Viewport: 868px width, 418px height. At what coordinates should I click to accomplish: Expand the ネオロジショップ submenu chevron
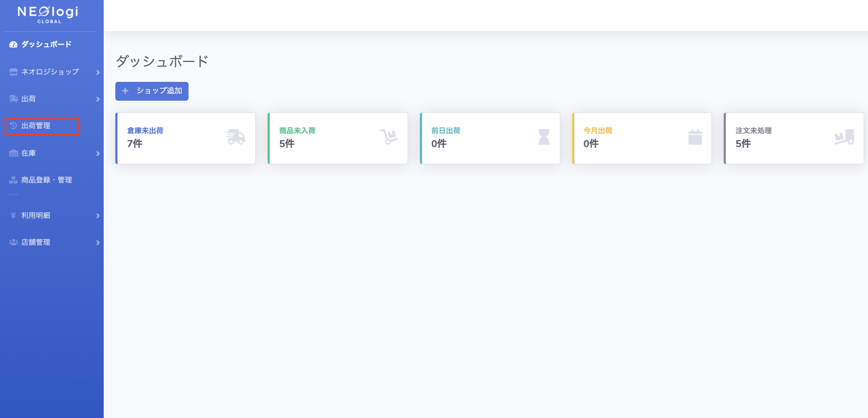pyautogui.click(x=98, y=72)
